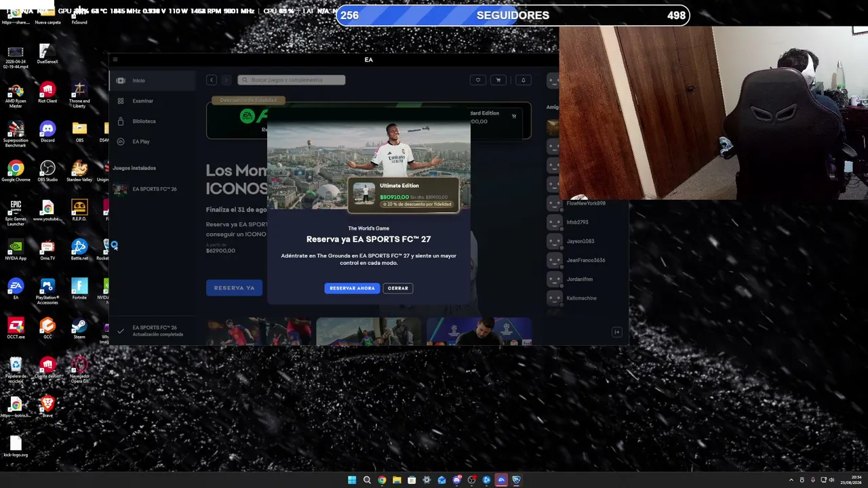
Task: Open friend Jayson1083 in friends list
Action: tap(580, 241)
